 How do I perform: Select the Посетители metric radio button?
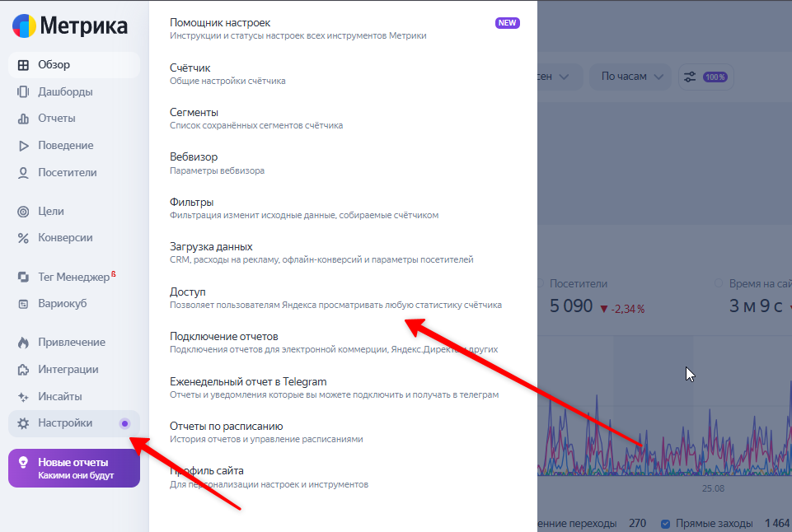[541, 283]
